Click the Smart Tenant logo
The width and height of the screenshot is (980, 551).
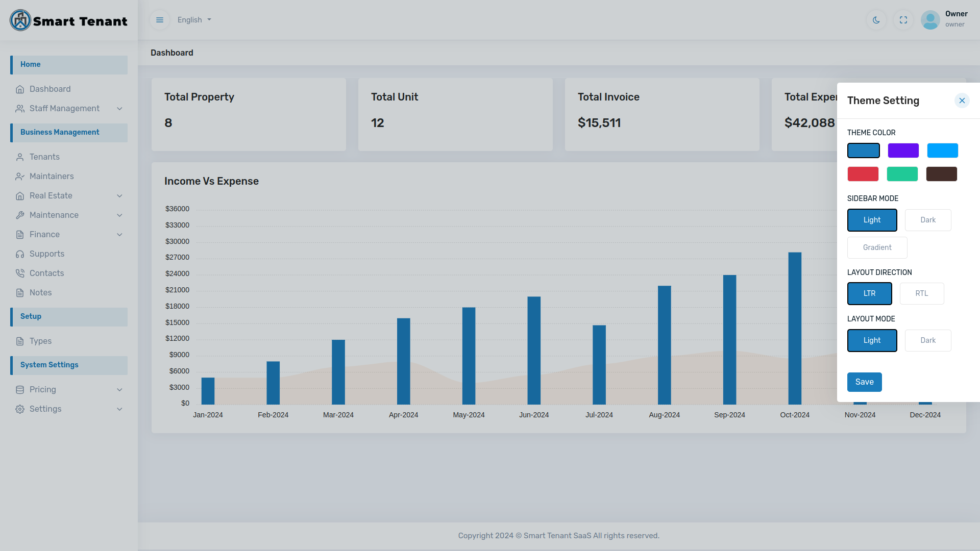tap(68, 20)
